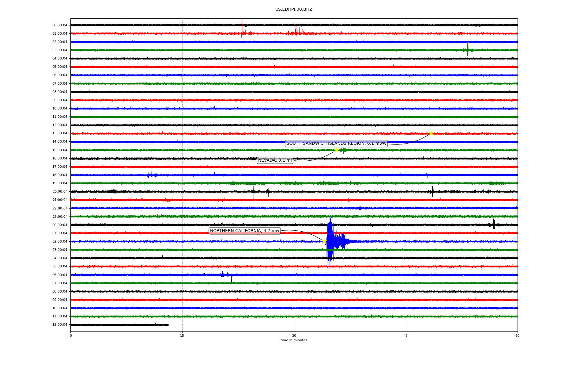The width and height of the screenshot is (588, 368).
Task: Click the 18:00:04 row time label
Action: point(60,175)
